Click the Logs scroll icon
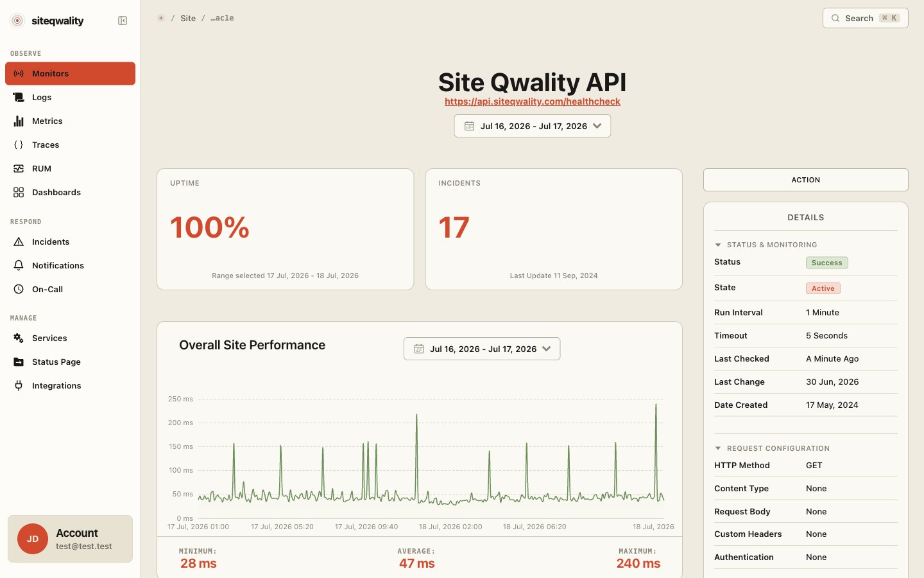 (x=19, y=97)
